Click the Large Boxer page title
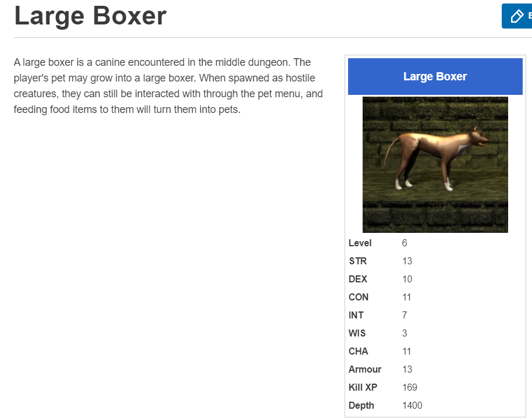 90,16
